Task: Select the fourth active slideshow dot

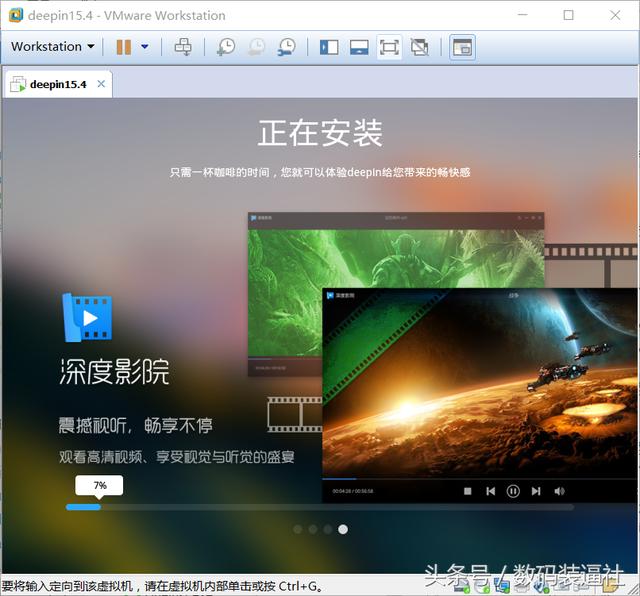Action: pyautogui.click(x=343, y=529)
